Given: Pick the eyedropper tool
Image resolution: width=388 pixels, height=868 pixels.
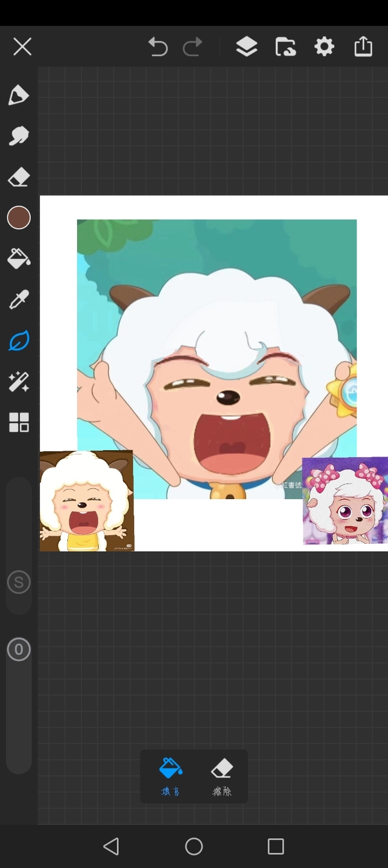Looking at the screenshot, I should (19, 300).
